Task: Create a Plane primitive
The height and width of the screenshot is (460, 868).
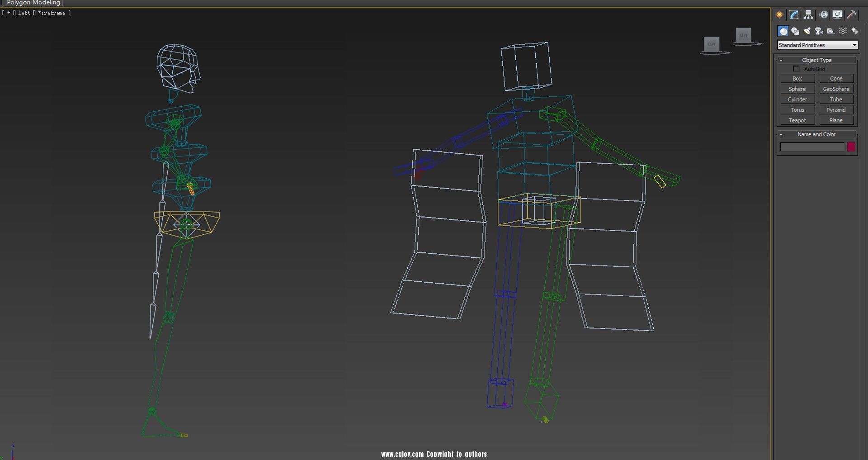Action: click(836, 120)
